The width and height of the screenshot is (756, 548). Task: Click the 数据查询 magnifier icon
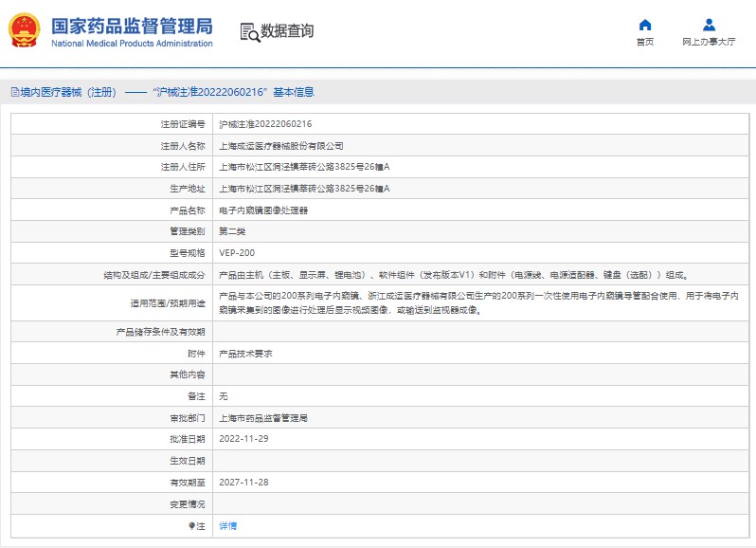tap(249, 31)
